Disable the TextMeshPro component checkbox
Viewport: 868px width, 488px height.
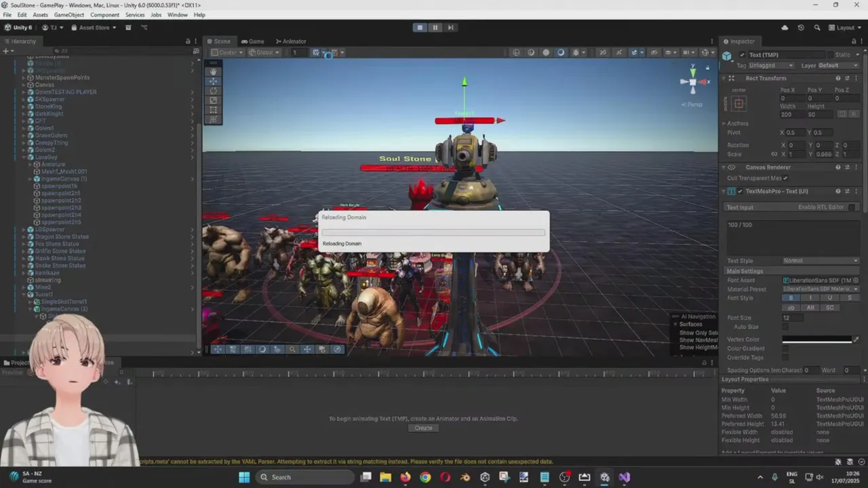740,191
